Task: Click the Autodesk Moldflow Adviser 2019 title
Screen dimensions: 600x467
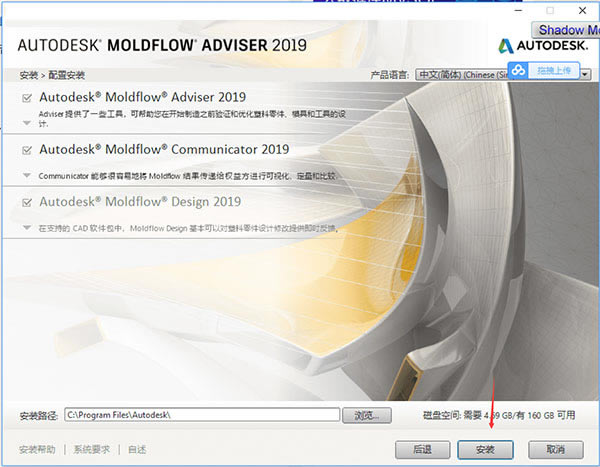Action: pyautogui.click(x=142, y=97)
